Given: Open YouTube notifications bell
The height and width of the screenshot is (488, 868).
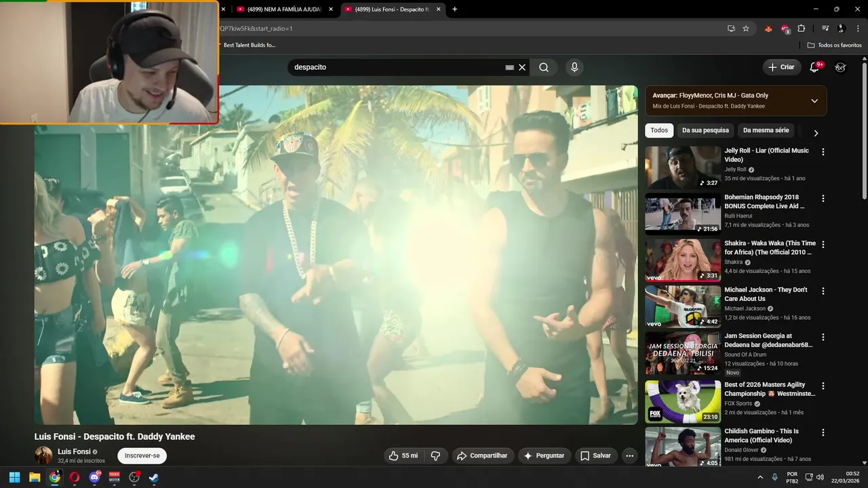Looking at the screenshot, I should click(816, 67).
